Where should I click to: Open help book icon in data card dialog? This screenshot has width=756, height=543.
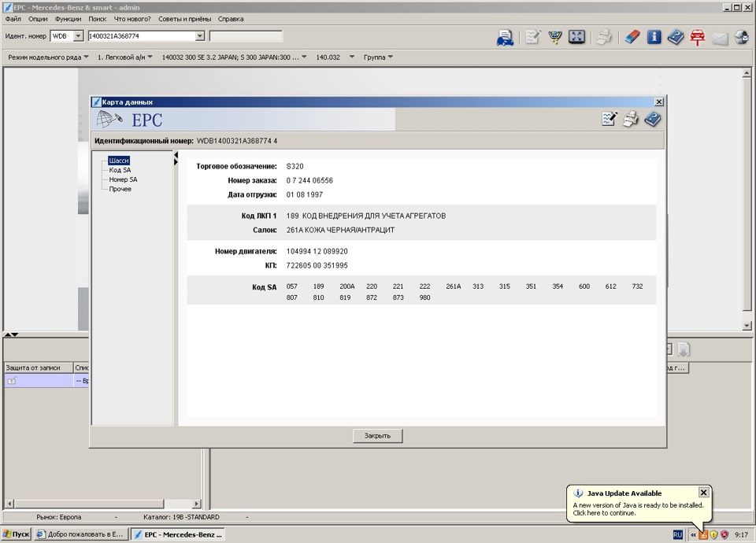pyautogui.click(x=652, y=119)
